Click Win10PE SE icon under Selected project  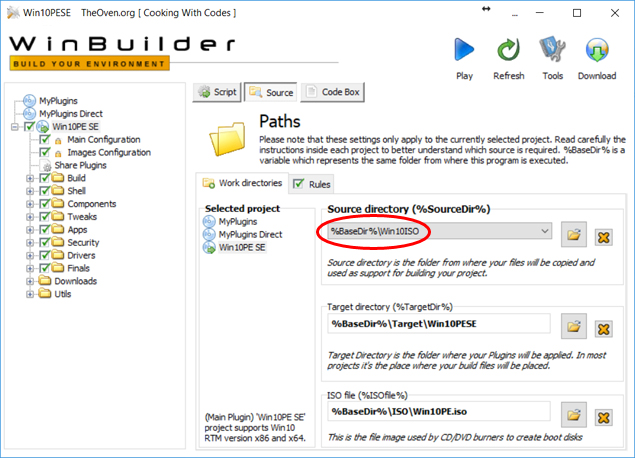pos(209,247)
